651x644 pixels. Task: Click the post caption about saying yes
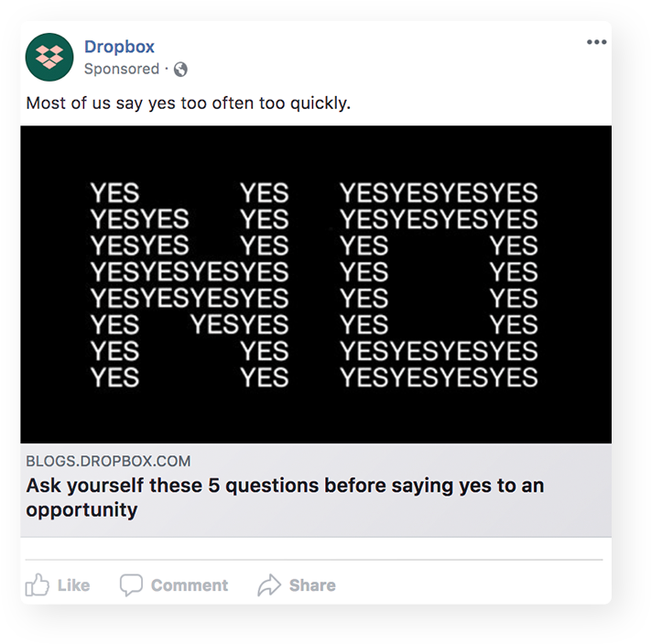(188, 103)
